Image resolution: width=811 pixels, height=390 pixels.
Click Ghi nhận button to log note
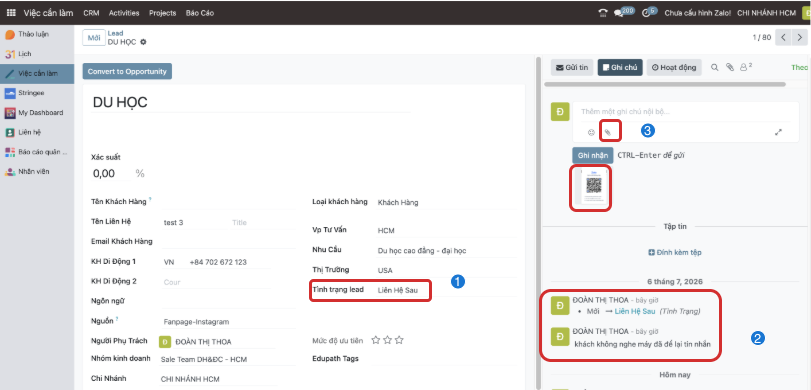pyautogui.click(x=593, y=155)
